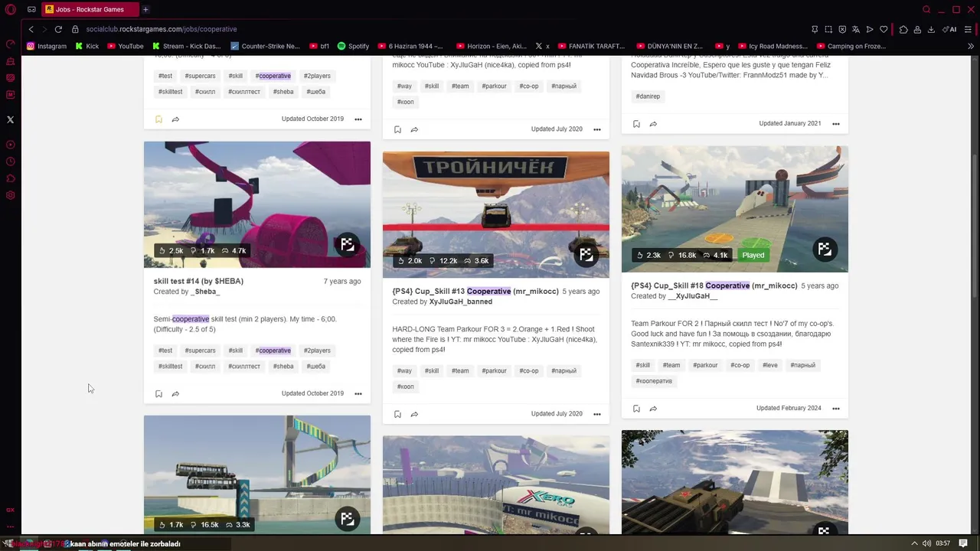Select the #2players tag under skill test #14

point(317,350)
